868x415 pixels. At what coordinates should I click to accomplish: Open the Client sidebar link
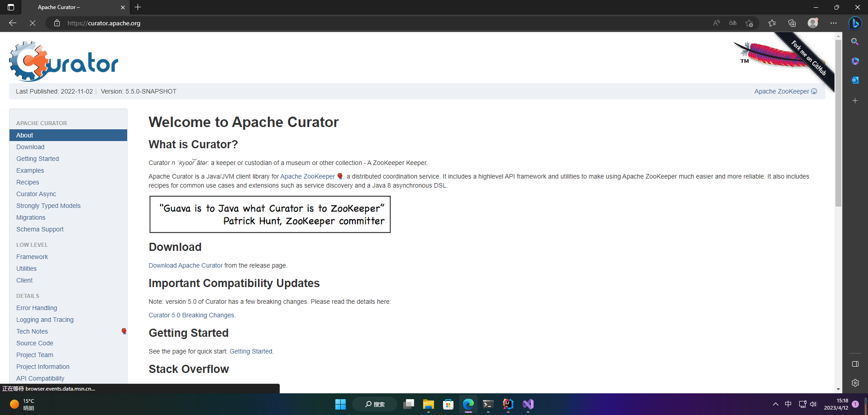point(24,280)
